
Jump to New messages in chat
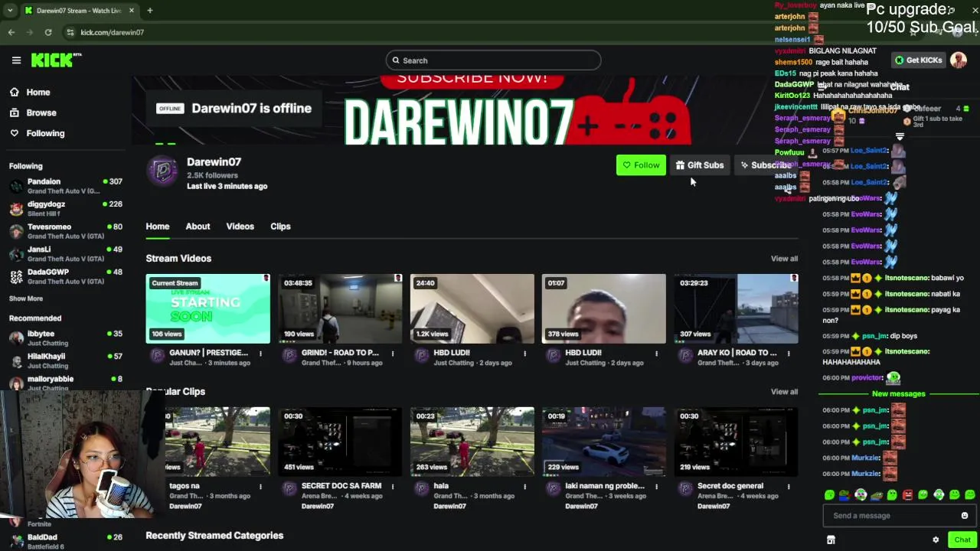point(898,394)
